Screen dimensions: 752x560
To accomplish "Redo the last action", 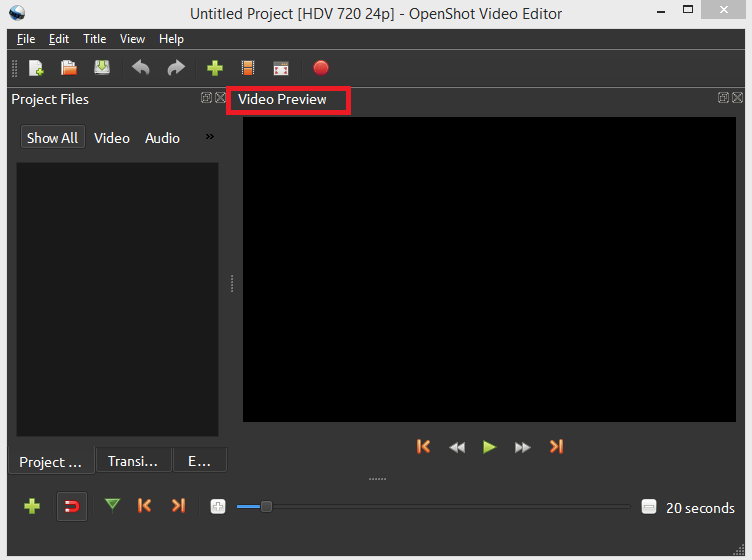I will click(x=176, y=68).
